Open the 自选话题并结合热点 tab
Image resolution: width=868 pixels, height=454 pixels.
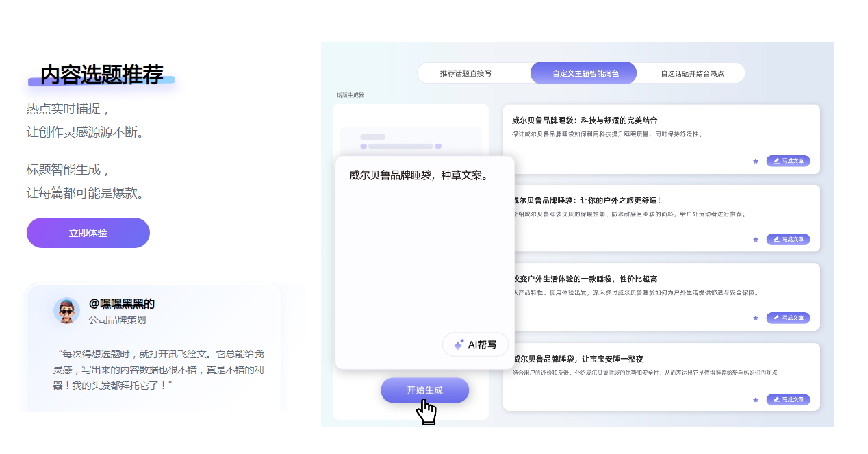[x=692, y=73]
